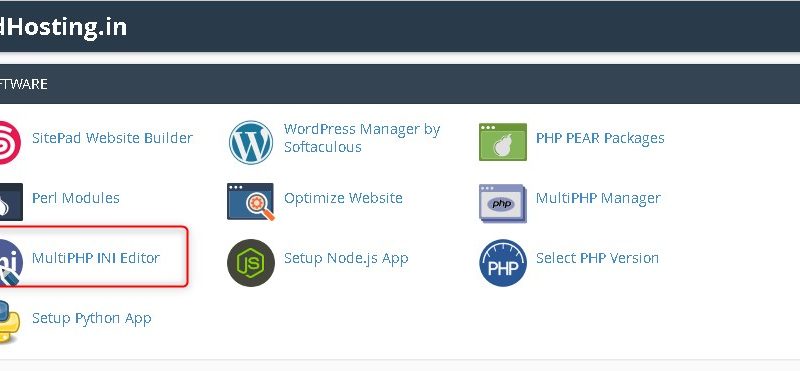The width and height of the screenshot is (800, 371).
Task: Click the Optimize Website magnifier icon
Action: click(251, 202)
